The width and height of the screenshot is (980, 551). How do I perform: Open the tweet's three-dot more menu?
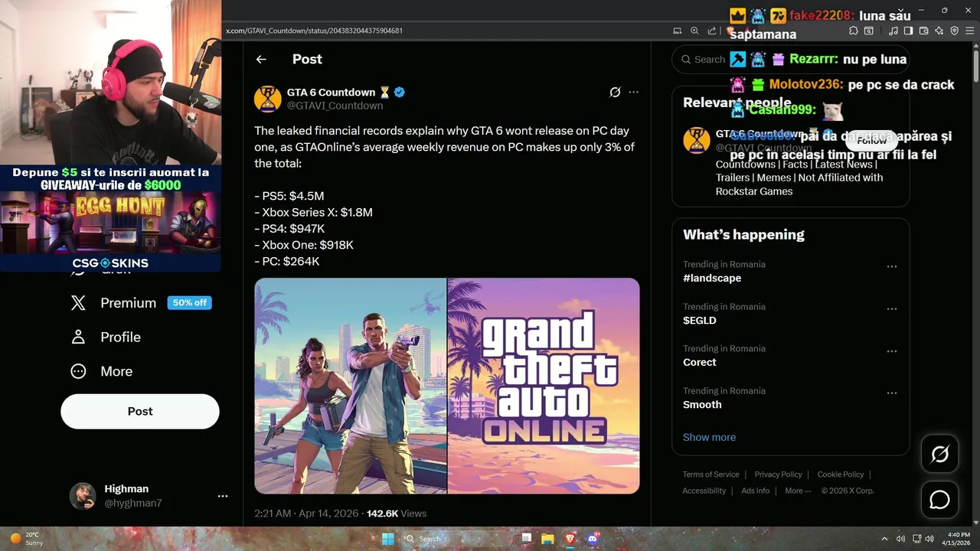pos(633,93)
